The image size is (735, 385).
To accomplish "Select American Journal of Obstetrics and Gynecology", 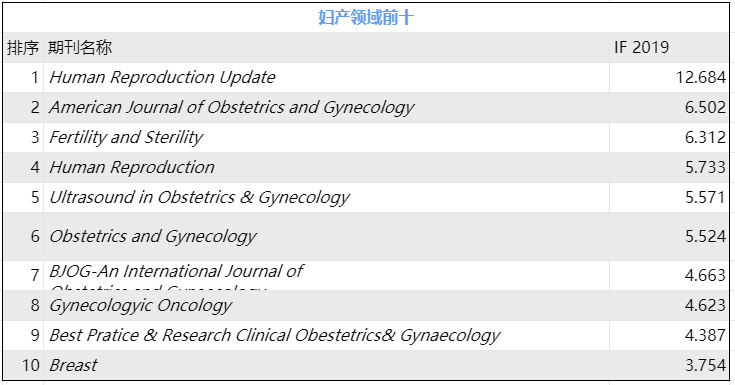I will click(x=326, y=107).
